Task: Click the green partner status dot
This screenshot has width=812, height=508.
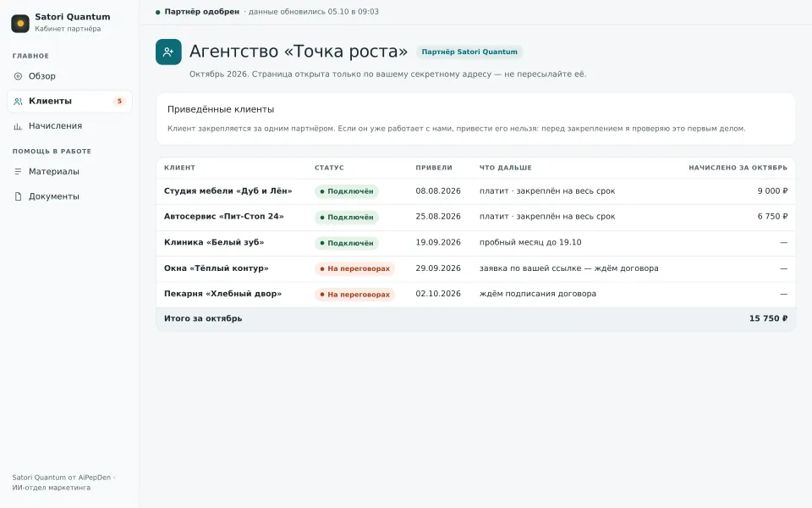Action: tap(158, 12)
